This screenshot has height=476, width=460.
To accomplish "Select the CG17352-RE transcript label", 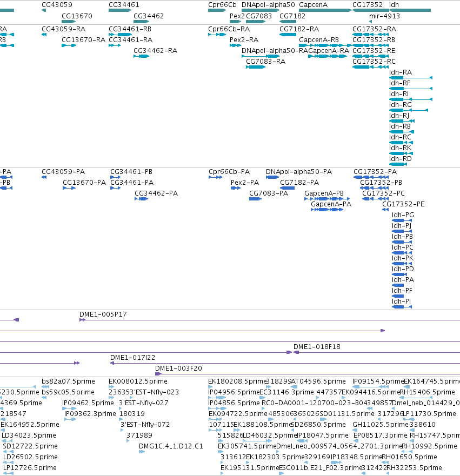I will [x=374, y=51].
